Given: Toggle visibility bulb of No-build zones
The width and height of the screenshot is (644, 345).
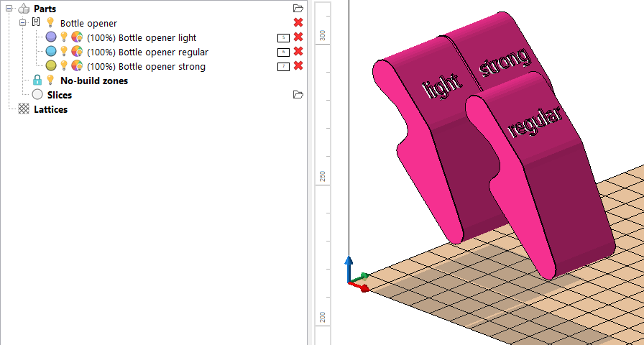Looking at the screenshot, I should [x=50, y=80].
